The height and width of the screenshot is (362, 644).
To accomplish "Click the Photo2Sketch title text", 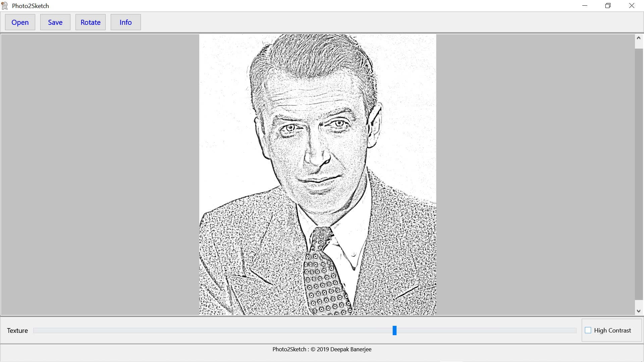I will point(30,5).
